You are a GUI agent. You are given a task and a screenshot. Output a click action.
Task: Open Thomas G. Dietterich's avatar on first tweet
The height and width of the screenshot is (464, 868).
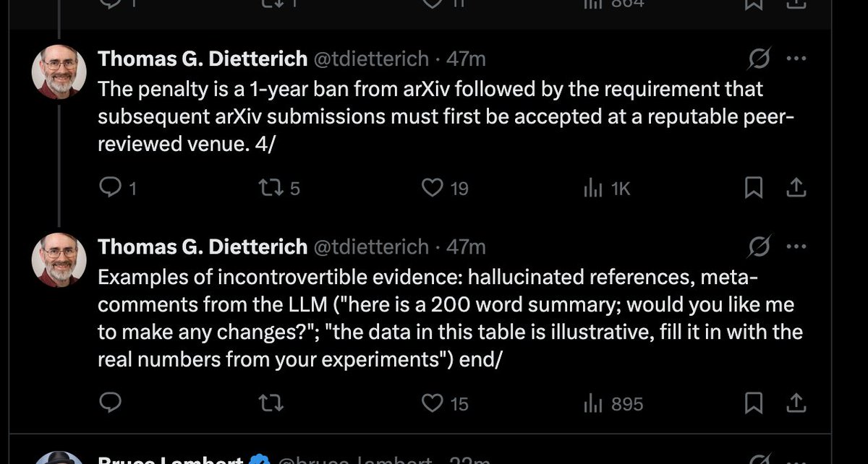point(59,72)
